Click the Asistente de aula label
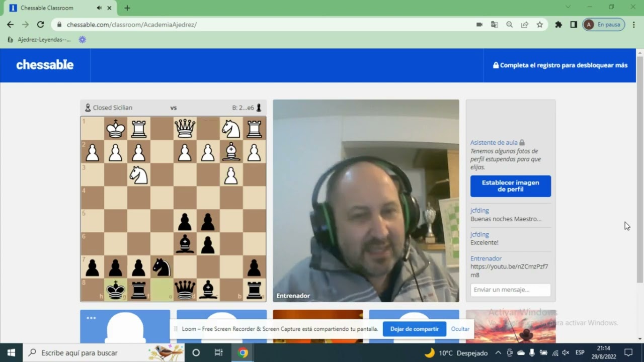Viewport: 644px width, 362px height. click(493, 143)
